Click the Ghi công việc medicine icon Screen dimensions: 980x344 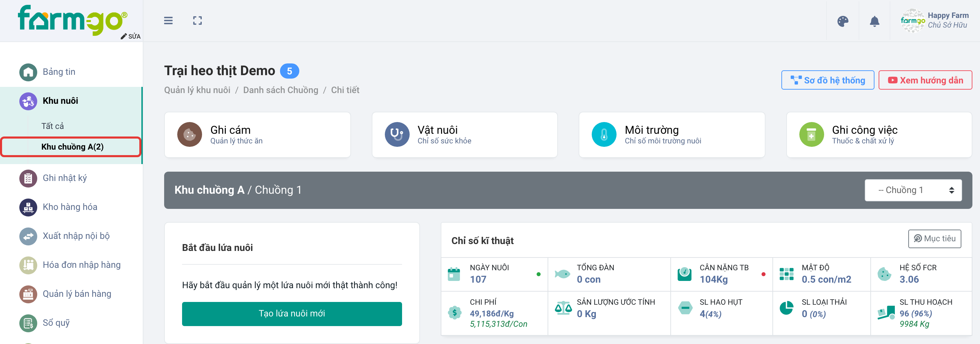point(811,134)
